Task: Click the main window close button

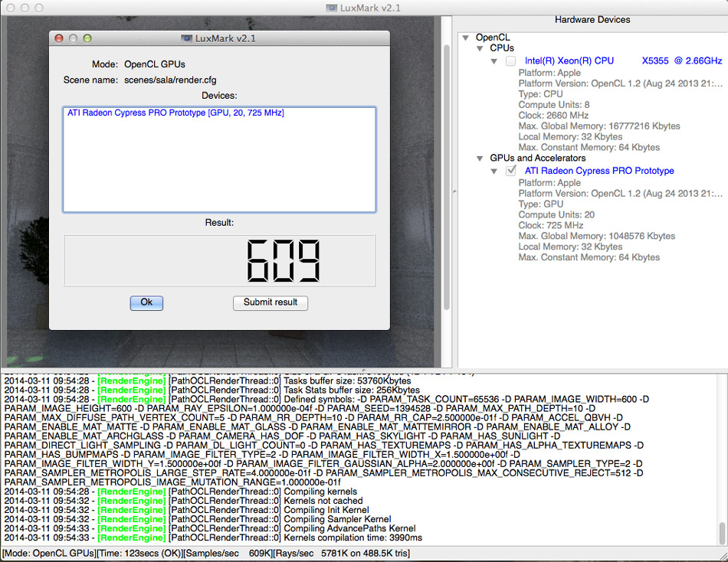Action: click(10, 8)
